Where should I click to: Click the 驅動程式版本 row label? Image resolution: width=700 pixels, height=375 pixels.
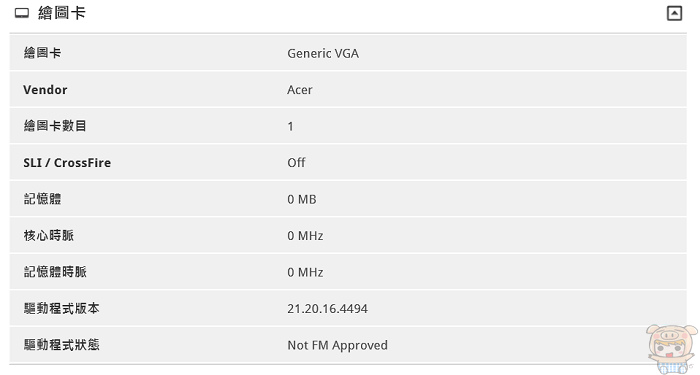tap(61, 308)
